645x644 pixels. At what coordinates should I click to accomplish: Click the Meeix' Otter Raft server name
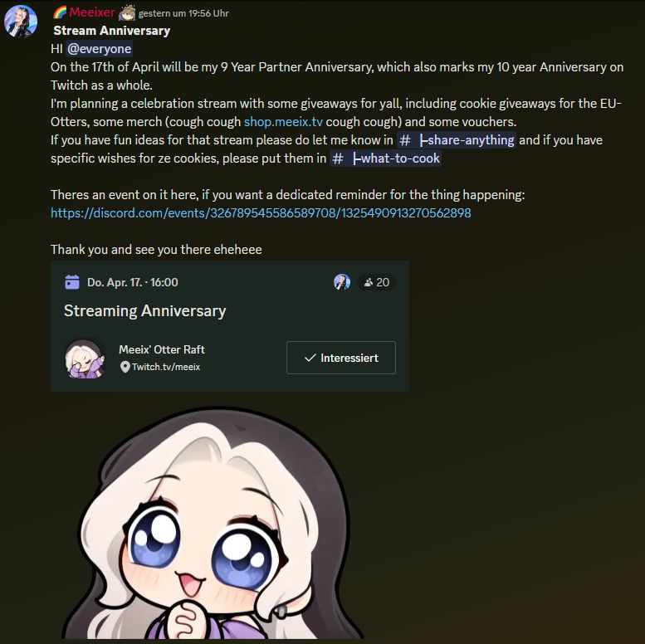pos(162,349)
